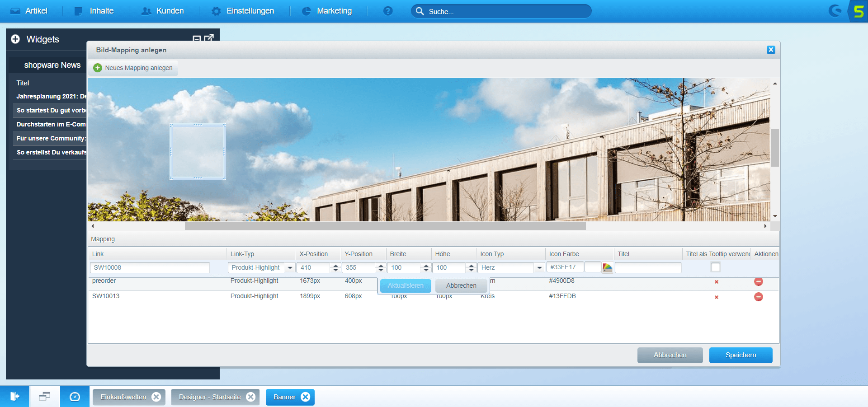Click the Icon Farbe color preview swatch

click(593, 267)
